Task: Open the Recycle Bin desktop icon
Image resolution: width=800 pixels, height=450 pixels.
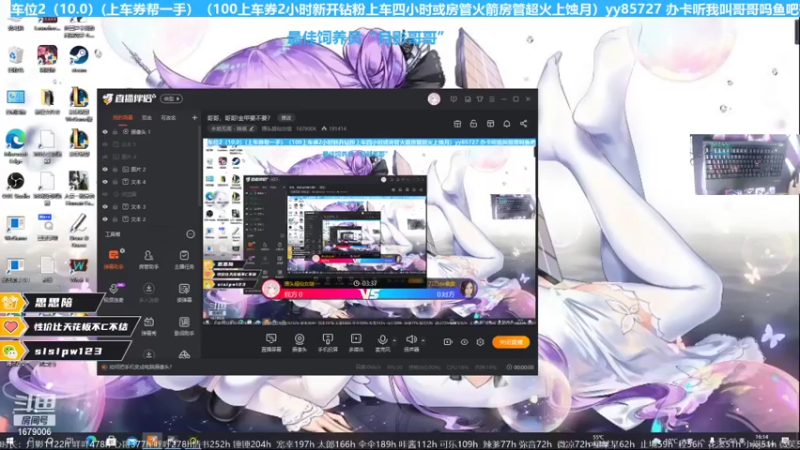Action: [x=16, y=59]
